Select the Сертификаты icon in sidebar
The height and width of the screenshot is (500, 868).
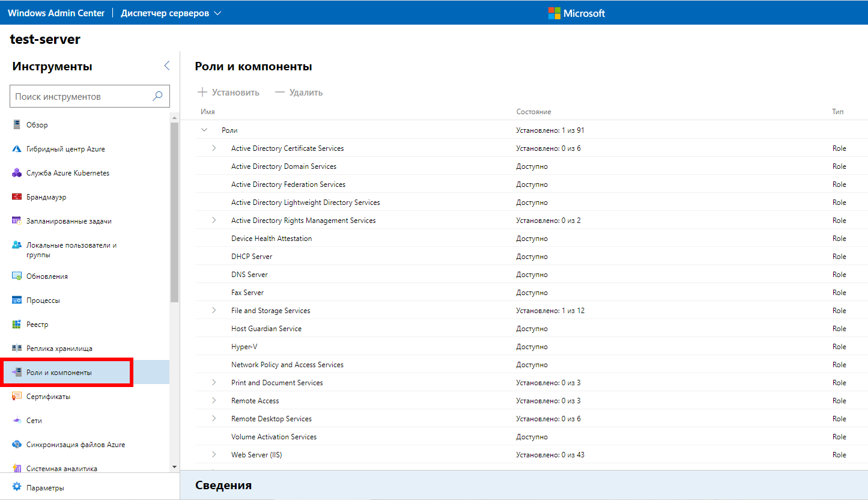point(17,397)
